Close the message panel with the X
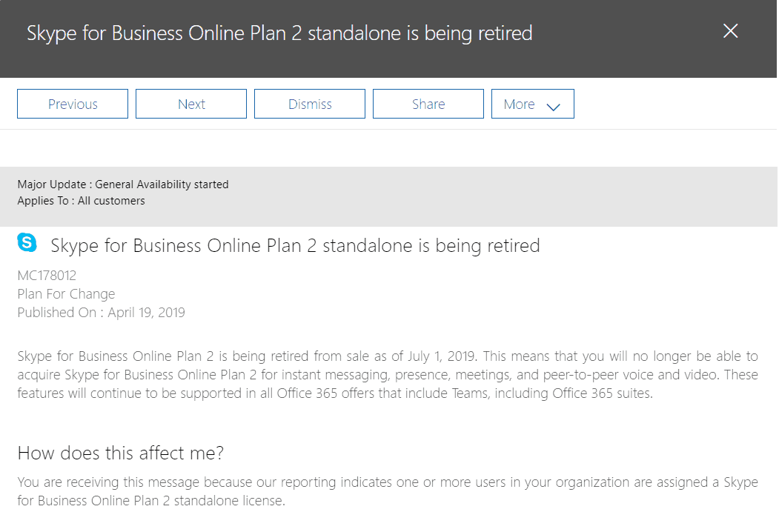779x532 pixels. pos(730,31)
